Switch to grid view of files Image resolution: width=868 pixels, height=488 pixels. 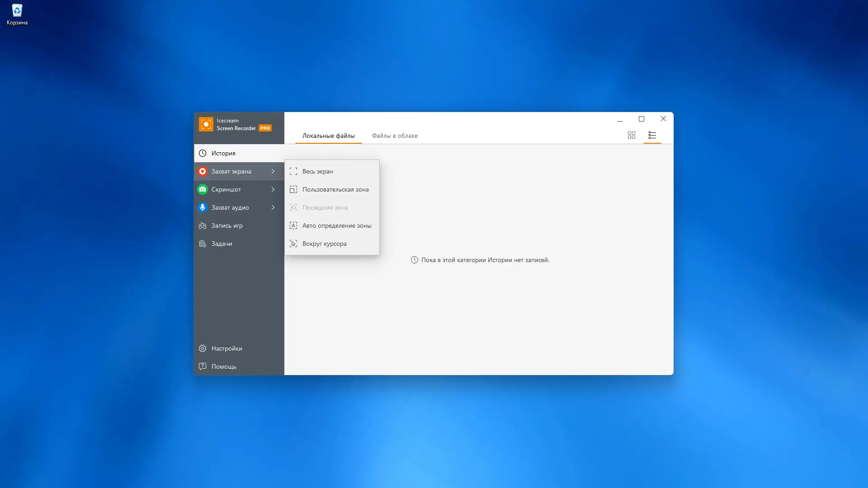pyautogui.click(x=632, y=135)
